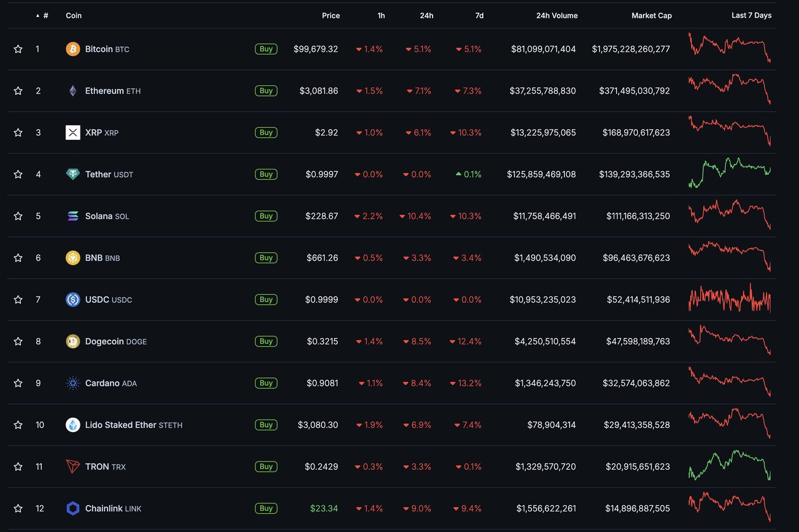Add XRP to watchlist star

click(x=18, y=132)
